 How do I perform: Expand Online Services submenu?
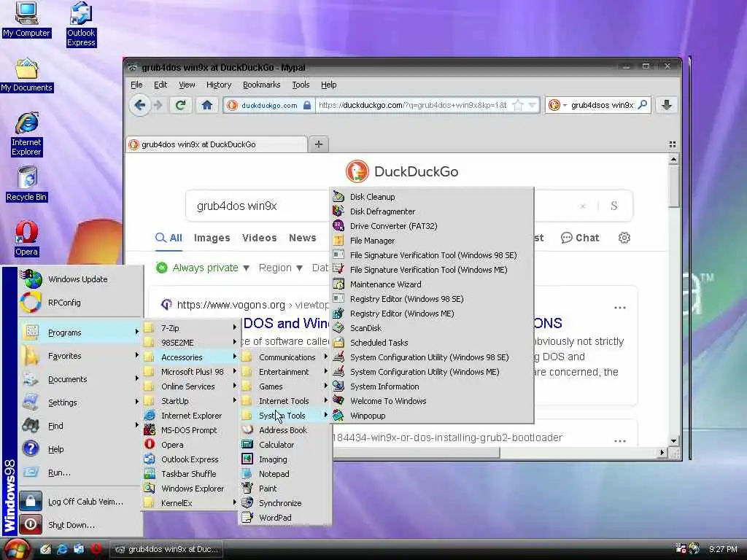pos(190,386)
